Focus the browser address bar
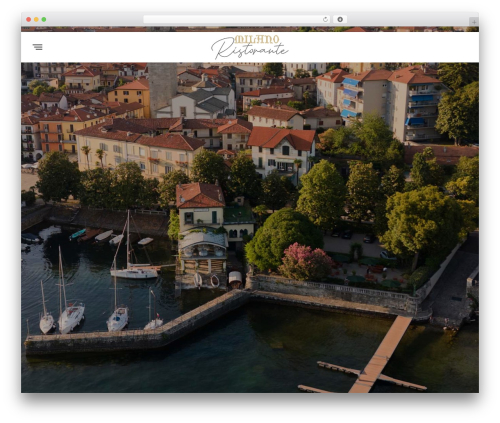 click(x=237, y=20)
